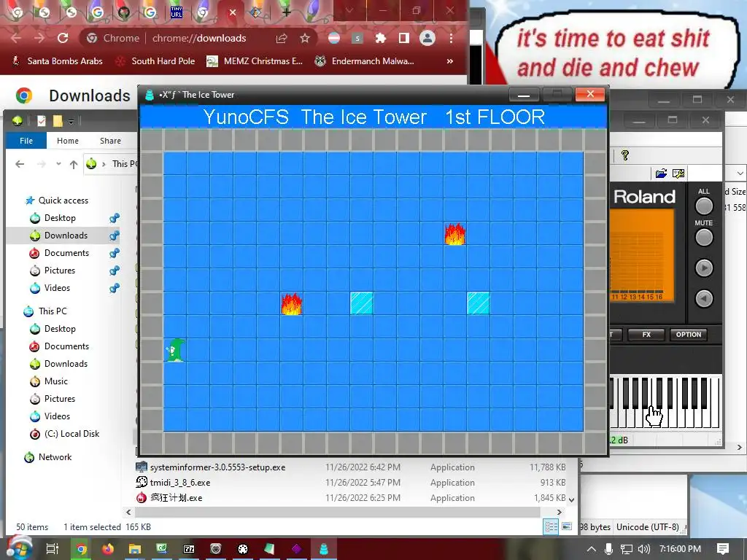
Task: Open Music under This PC
Action: click(55, 381)
